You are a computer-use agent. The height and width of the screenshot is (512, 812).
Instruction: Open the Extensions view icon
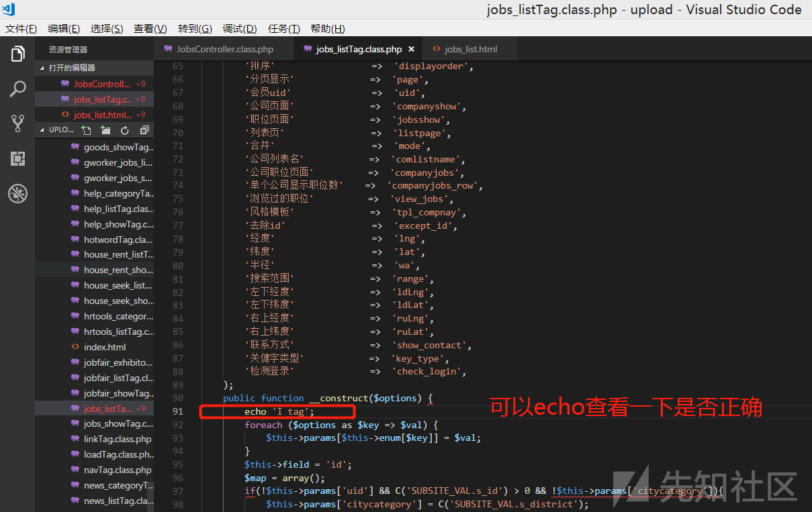click(17, 159)
